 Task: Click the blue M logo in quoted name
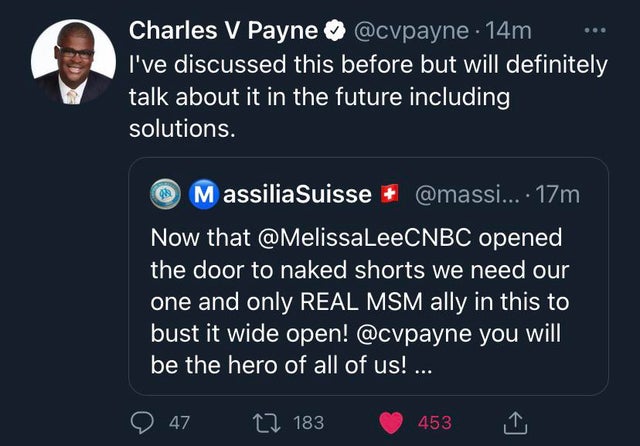(x=202, y=194)
